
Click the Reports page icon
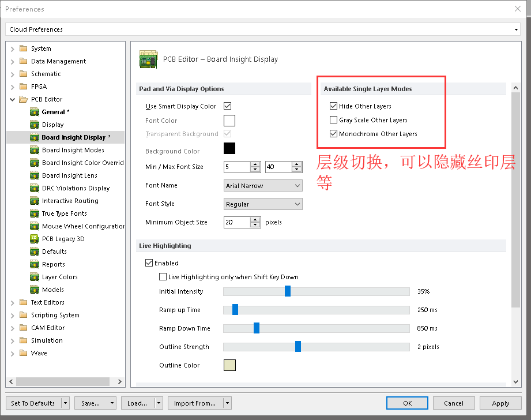click(35, 264)
